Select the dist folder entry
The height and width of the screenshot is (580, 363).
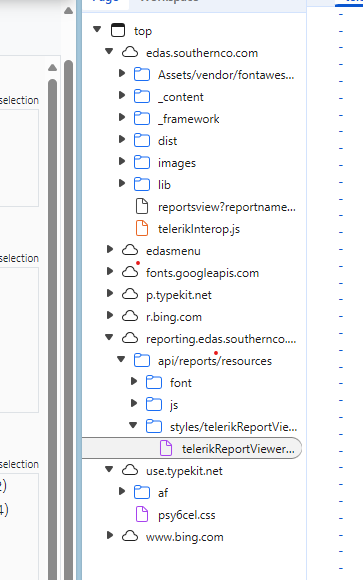167,141
